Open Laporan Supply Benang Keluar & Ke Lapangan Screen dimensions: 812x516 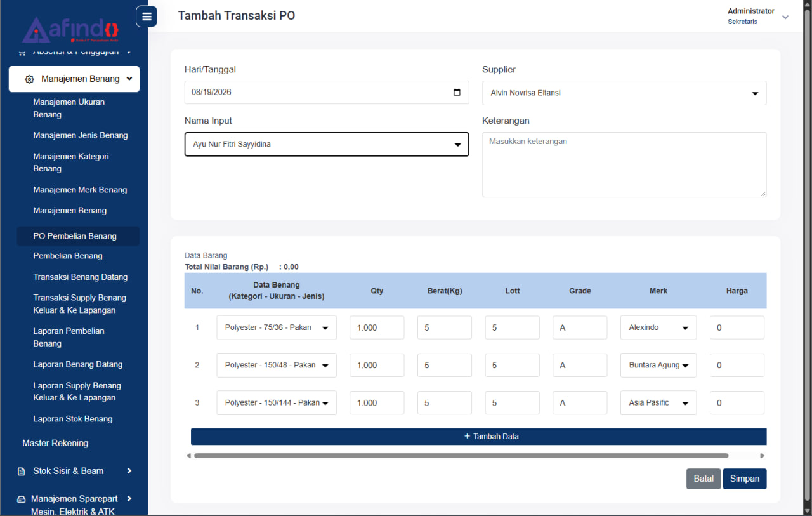tap(78, 392)
